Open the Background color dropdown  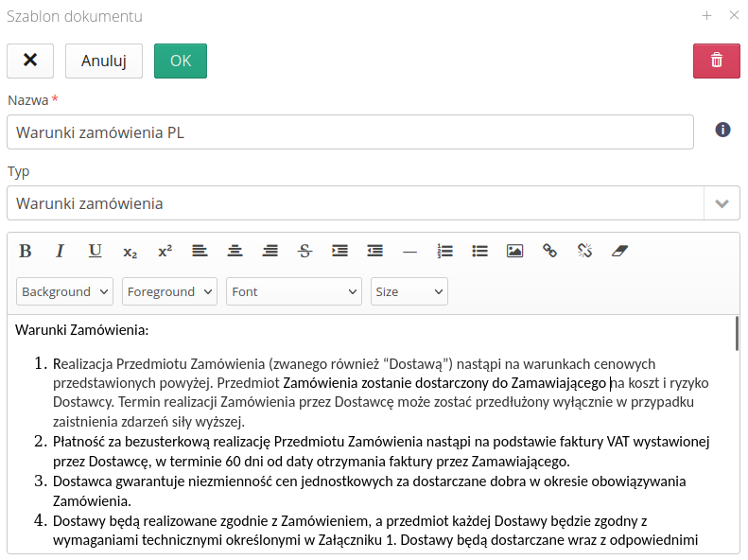pos(64,291)
